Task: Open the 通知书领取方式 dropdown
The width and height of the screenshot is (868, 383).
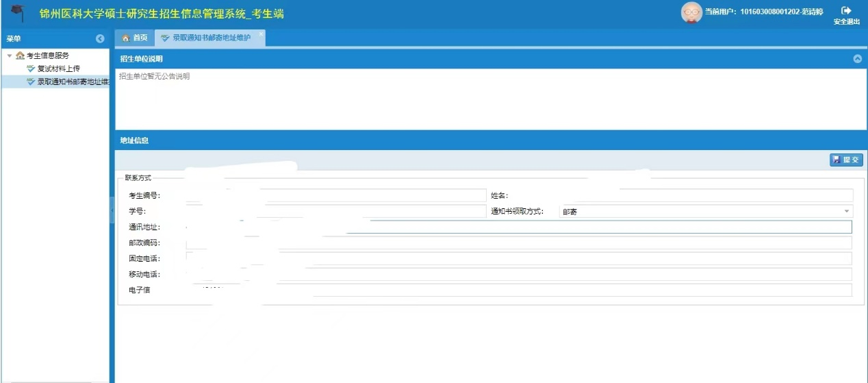Action: pyautogui.click(x=847, y=212)
